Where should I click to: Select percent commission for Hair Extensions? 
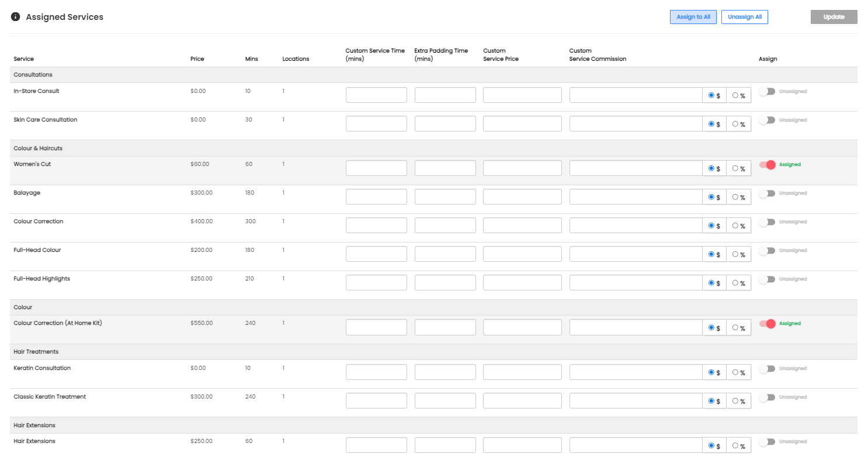pyautogui.click(x=735, y=445)
